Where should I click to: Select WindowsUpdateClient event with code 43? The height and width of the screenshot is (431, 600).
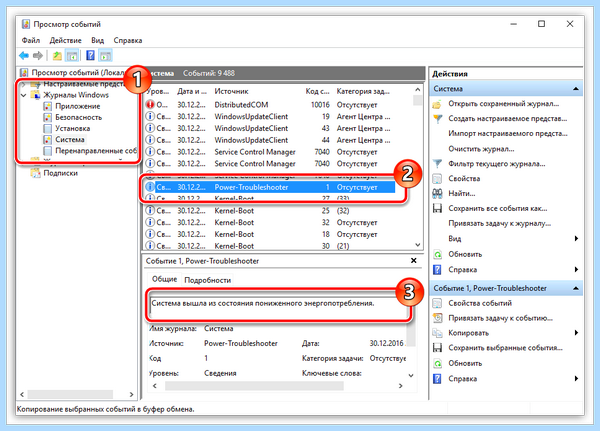(270, 128)
